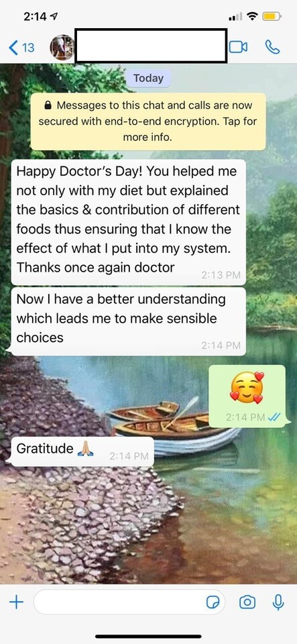Start a voice call via phone icon
297x644 pixels.
point(272,47)
